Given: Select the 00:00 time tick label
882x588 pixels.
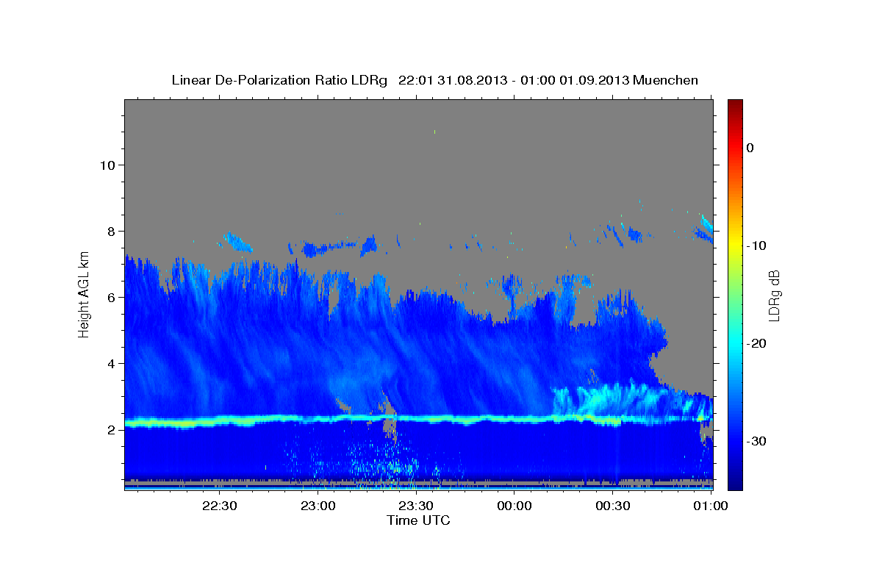Looking at the screenshot, I should tap(514, 506).
